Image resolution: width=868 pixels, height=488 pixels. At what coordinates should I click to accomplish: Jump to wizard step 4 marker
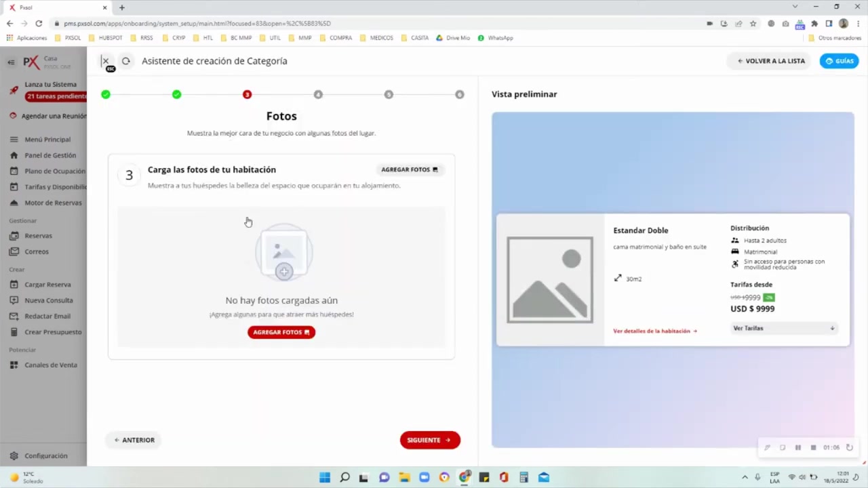pos(318,94)
